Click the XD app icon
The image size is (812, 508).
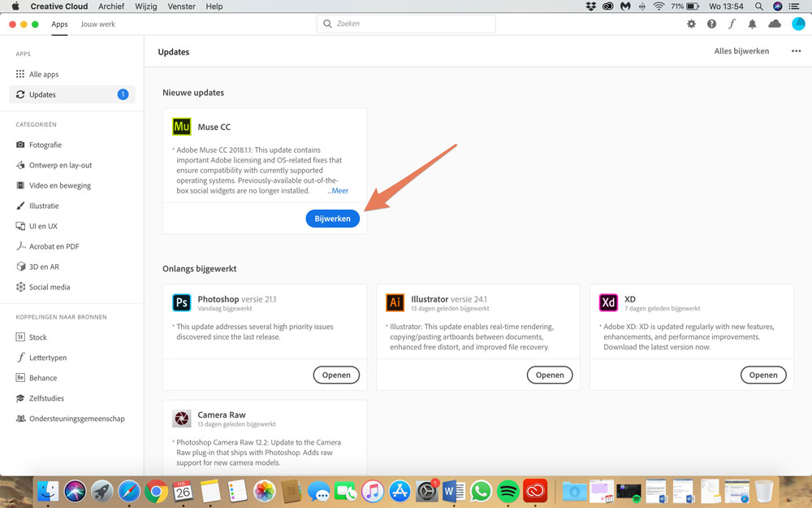pyautogui.click(x=608, y=302)
